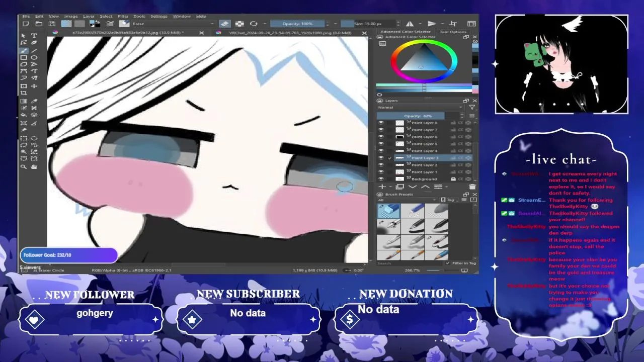Open the layer blend mode Normal dropdown
This screenshot has height=362, width=644.
coord(420,108)
